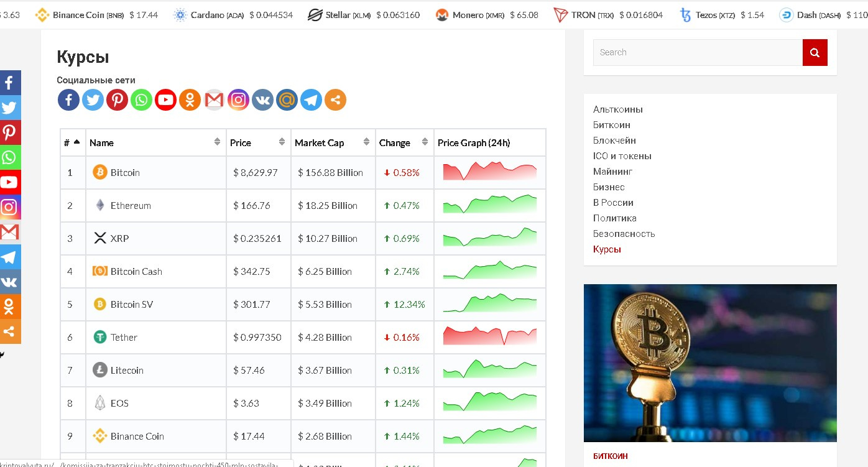Sort table by Price column
868x467 pixels.
(x=258, y=142)
